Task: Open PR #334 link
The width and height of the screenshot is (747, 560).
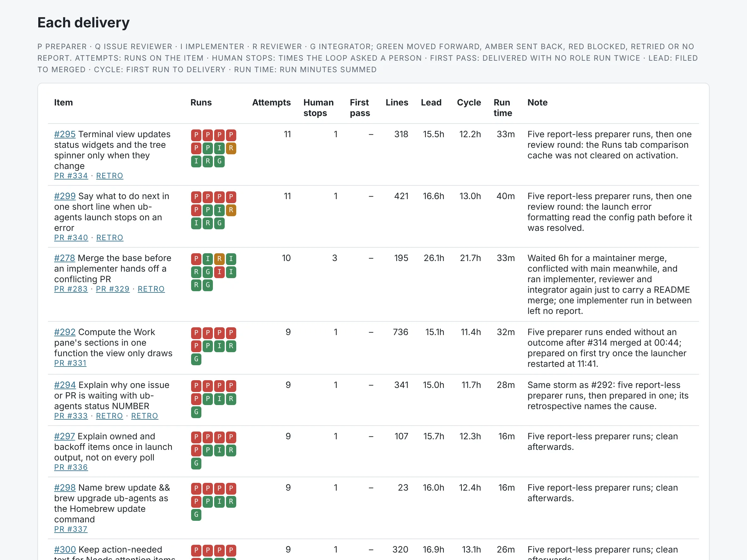Action: pos(71,176)
